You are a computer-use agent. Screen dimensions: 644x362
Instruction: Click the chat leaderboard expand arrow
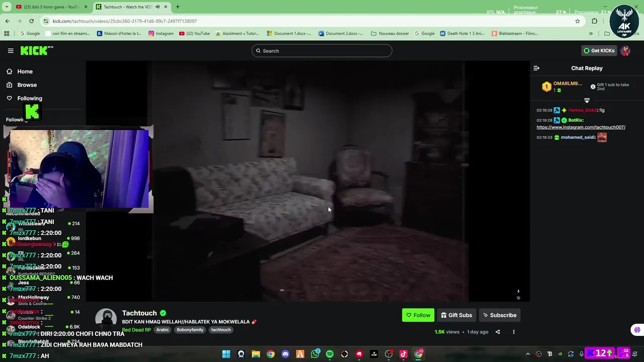pyautogui.click(x=587, y=101)
